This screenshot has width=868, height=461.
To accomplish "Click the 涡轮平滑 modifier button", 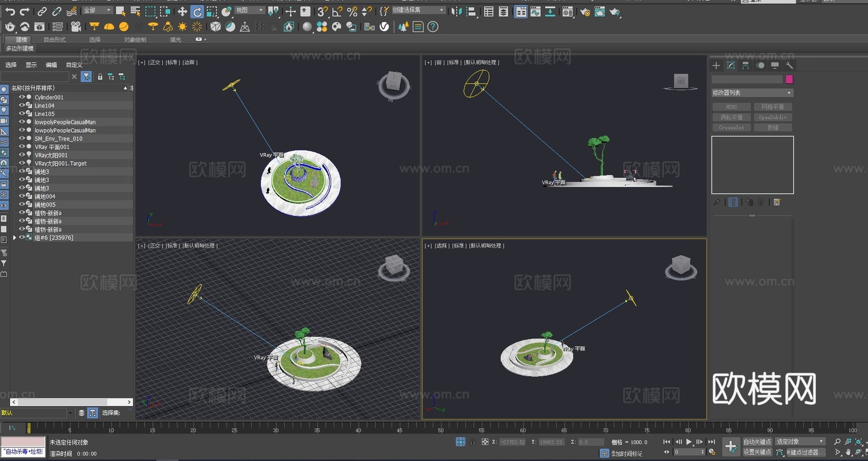I will tap(732, 117).
